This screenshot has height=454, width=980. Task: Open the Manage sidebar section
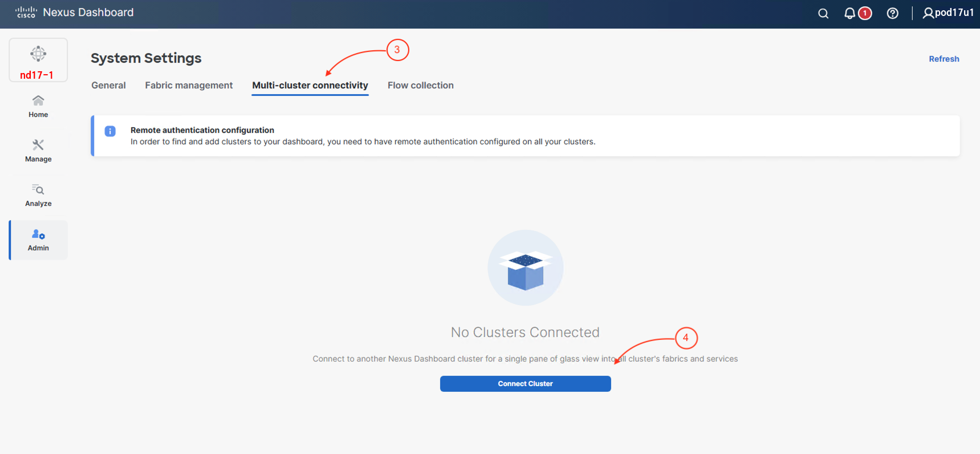[38, 151]
